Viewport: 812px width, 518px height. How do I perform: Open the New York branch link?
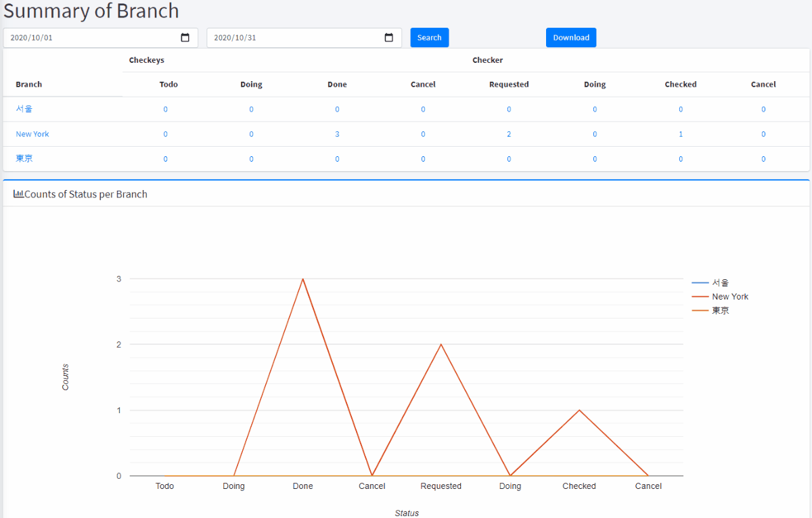pyautogui.click(x=32, y=134)
